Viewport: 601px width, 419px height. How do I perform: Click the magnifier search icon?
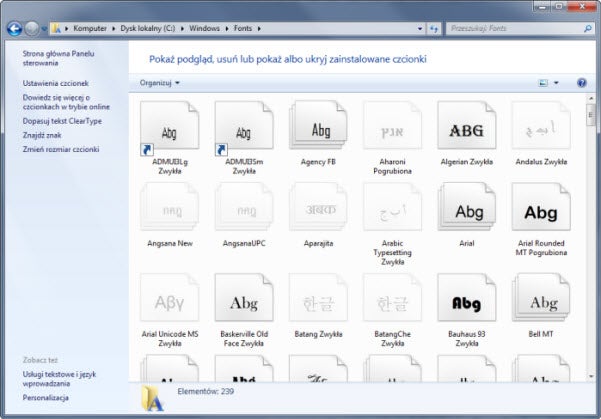pyautogui.click(x=587, y=28)
